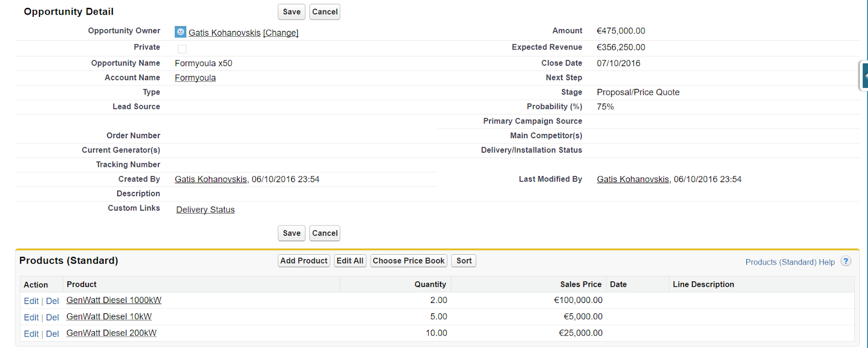This screenshot has height=348, width=868.
Task: Click the Opportunity Detail heading
Action: 69,12
